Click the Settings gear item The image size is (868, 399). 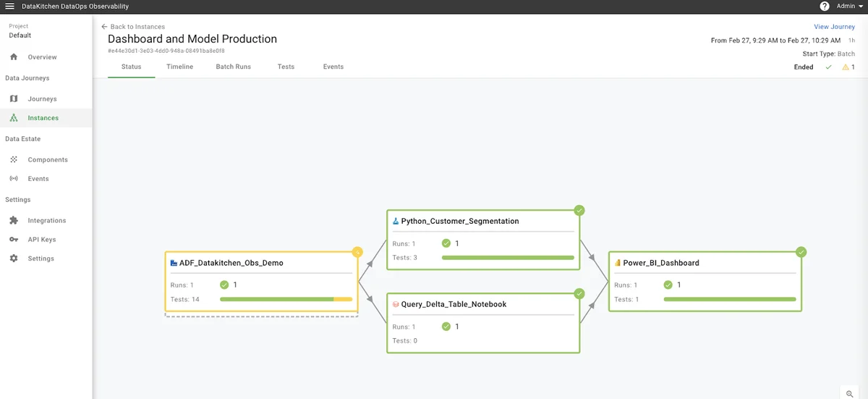(41, 259)
